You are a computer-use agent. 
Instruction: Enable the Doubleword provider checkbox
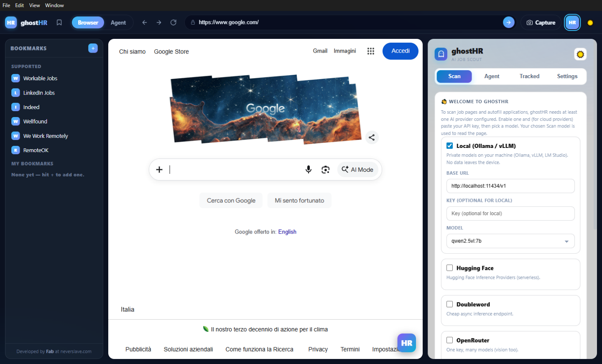pyautogui.click(x=450, y=304)
